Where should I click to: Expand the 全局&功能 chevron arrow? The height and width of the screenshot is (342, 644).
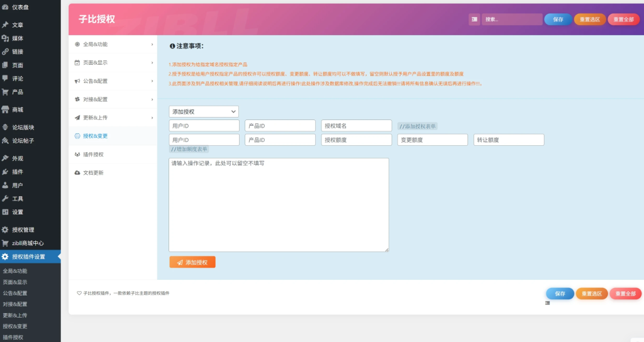coord(152,45)
